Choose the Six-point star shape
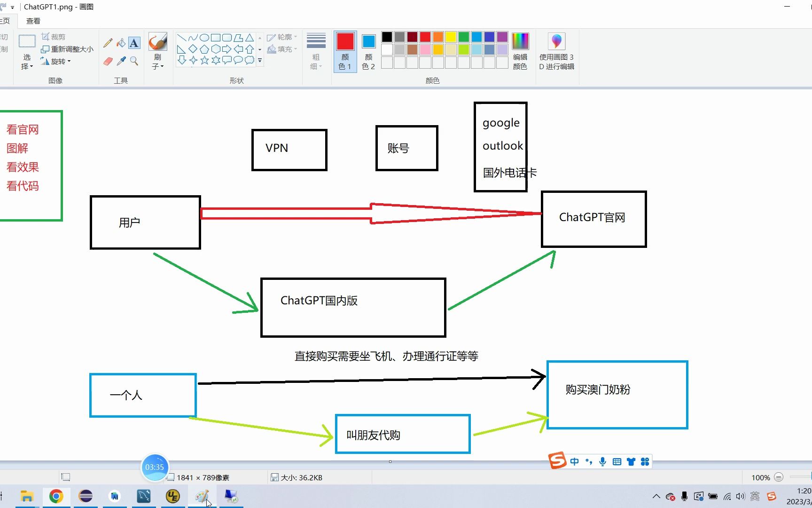Screen dimensions: 812x508 [x=215, y=60]
